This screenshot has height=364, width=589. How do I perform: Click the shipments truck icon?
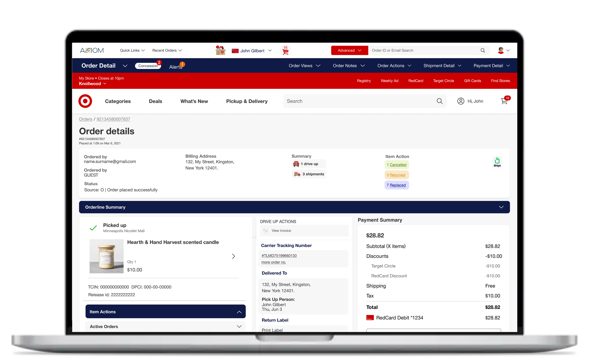(297, 174)
